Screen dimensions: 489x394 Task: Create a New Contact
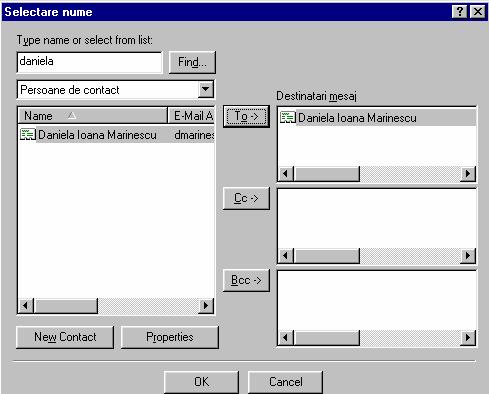tap(65, 337)
